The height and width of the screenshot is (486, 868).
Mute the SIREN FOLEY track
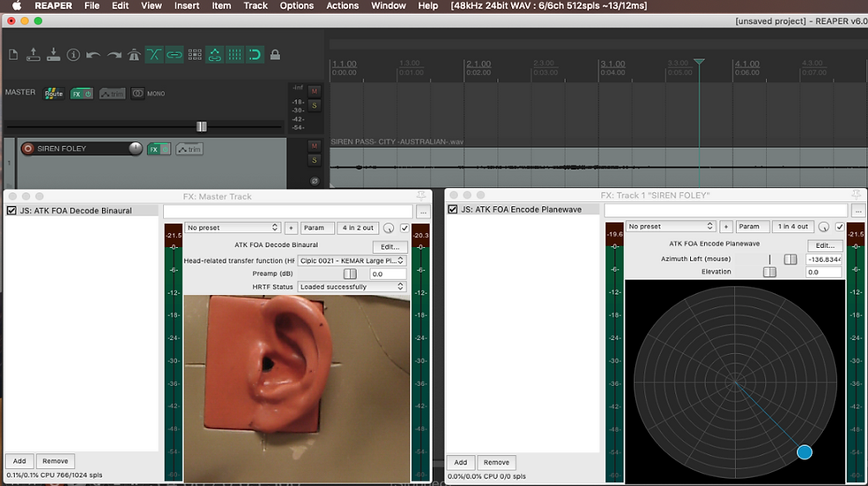click(x=314, y=145)
